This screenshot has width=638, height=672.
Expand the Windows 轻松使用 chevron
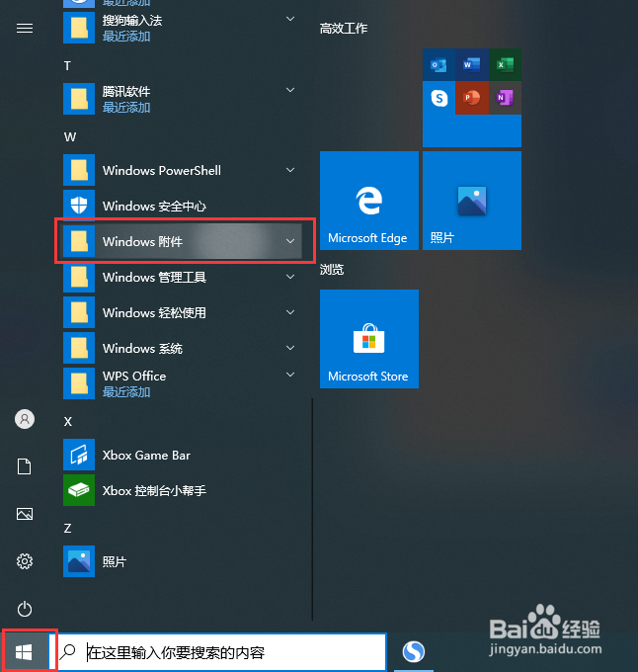(x=290, y=312)
